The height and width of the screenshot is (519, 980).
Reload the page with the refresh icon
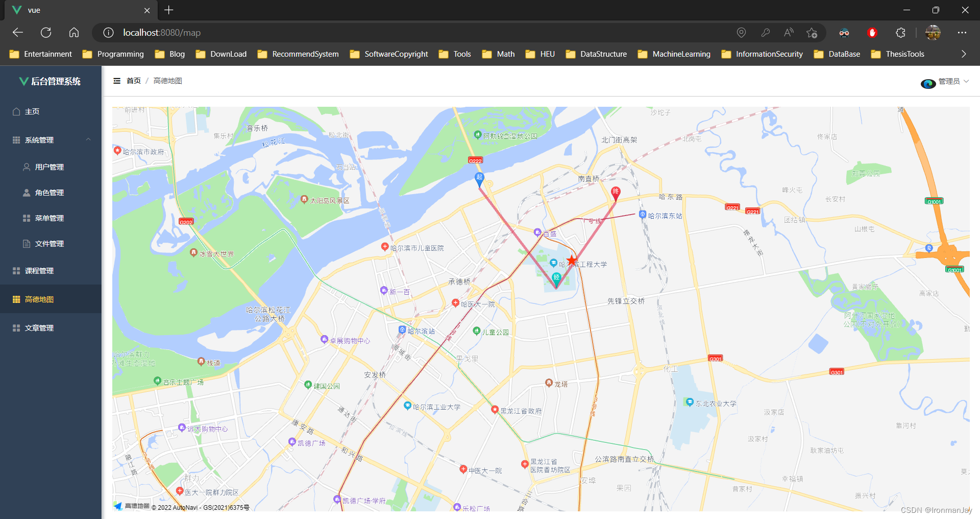[46, 33]
